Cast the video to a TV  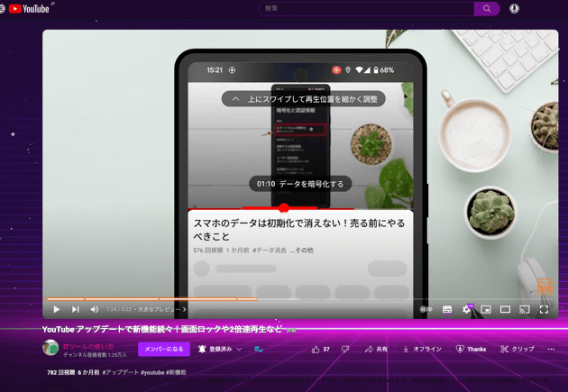click(x=524, y=309)
